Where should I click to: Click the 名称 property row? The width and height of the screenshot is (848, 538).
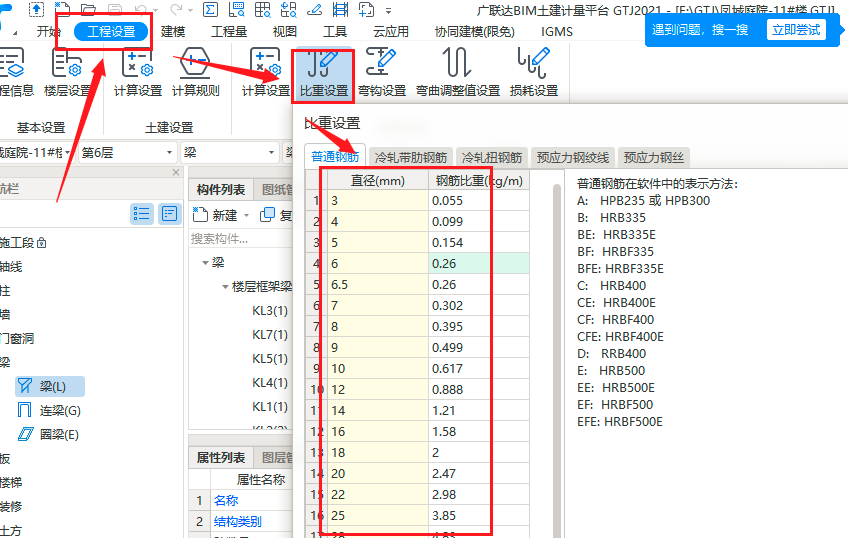click(241, 500)
